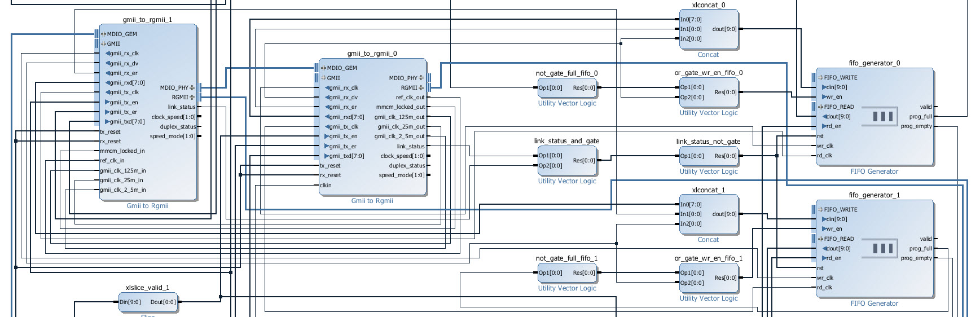Image resolution: width=980 pixels, height=317 pixels.
Task: Select the fifo_generator_0 block title
Action: click(x=874, y=63)
